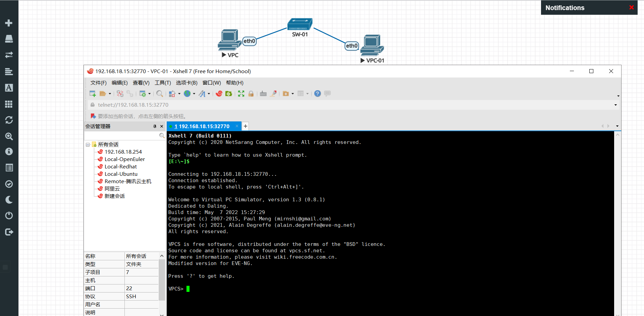The width and height of the screenshot is (644, 316).
Task: Click the speech bubble toolbar icon
Action: [327, 94]
